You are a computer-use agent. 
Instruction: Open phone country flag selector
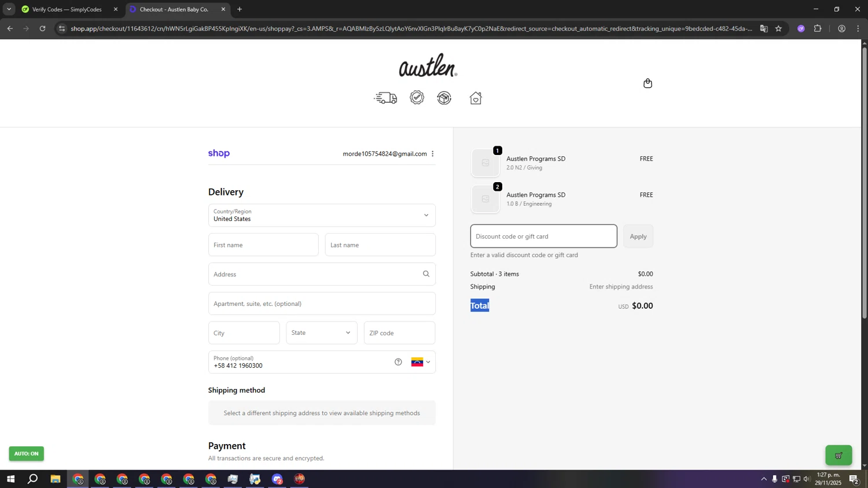pyautogui.click(x=421, y=362)
